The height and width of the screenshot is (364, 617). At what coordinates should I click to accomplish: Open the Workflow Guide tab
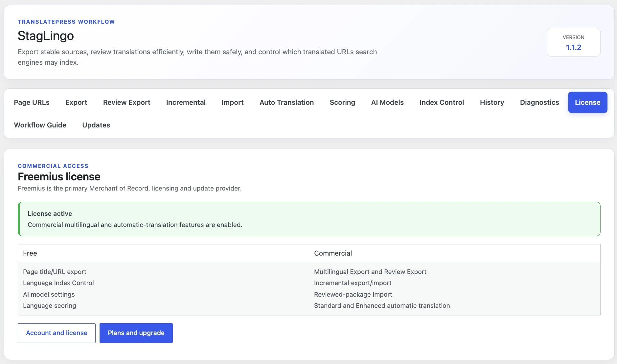pos(40,125)
